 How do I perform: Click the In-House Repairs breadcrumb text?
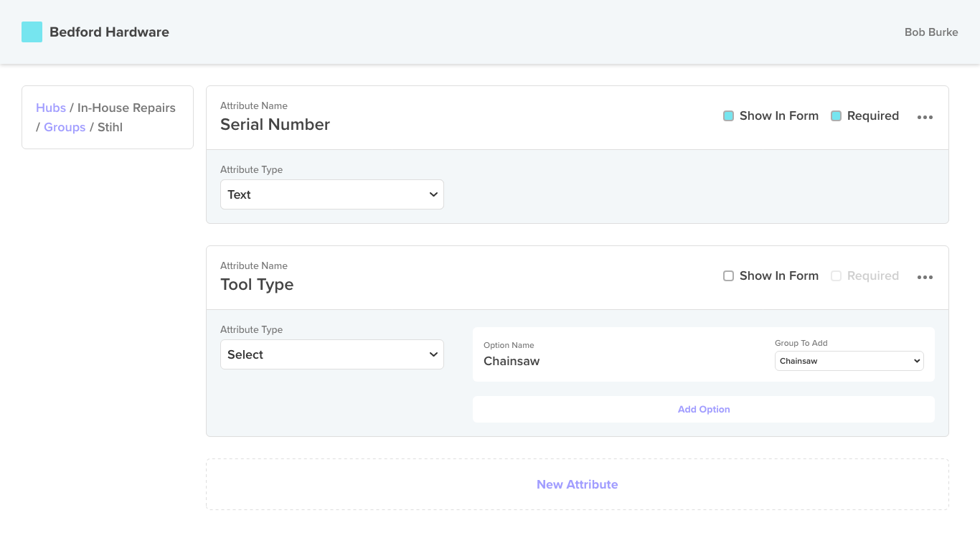[x=126, y=108]
